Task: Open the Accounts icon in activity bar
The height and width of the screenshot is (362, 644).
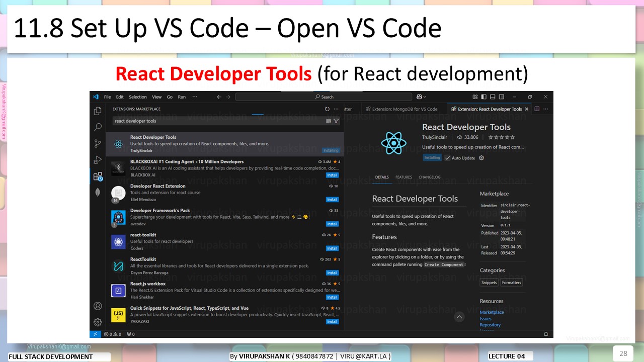Action: pos(98,306)
